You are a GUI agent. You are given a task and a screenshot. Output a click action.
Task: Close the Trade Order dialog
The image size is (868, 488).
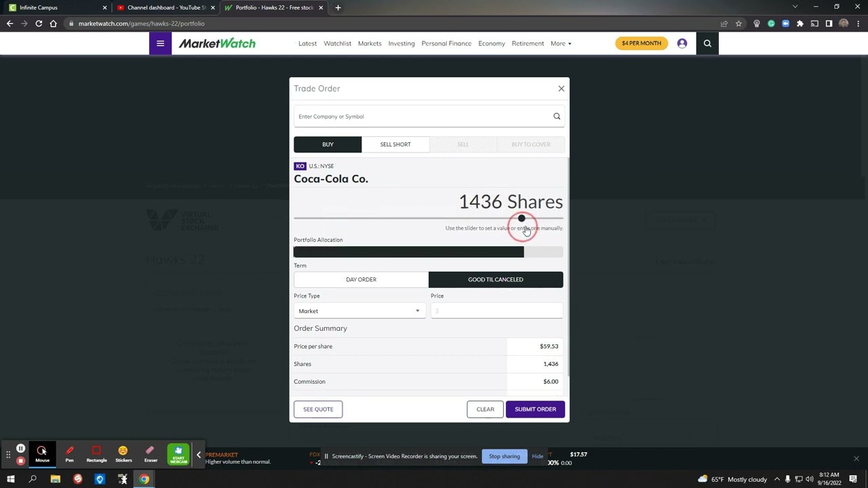561,89
